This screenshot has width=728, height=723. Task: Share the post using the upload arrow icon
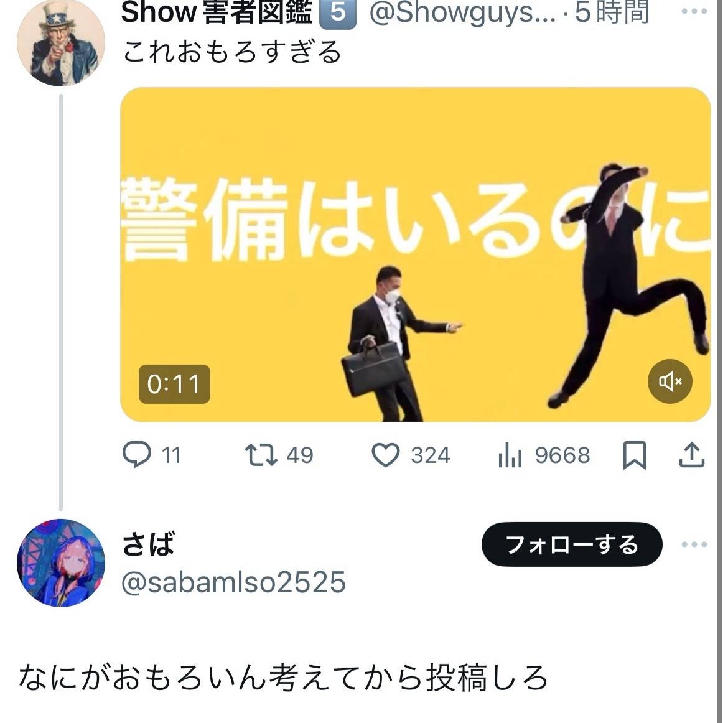[692, 455]
